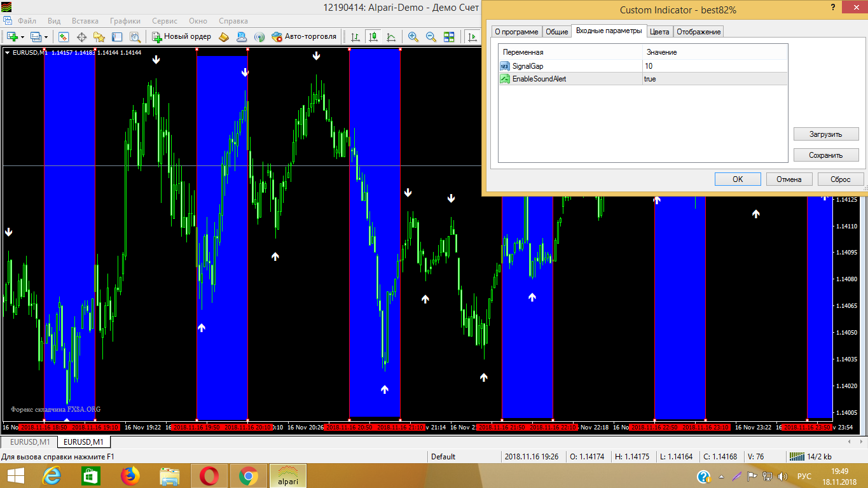Click the triangle beside EURUSD,M1 chart title
The height and width of the screenshot is (488, 868).
point(8,52)
